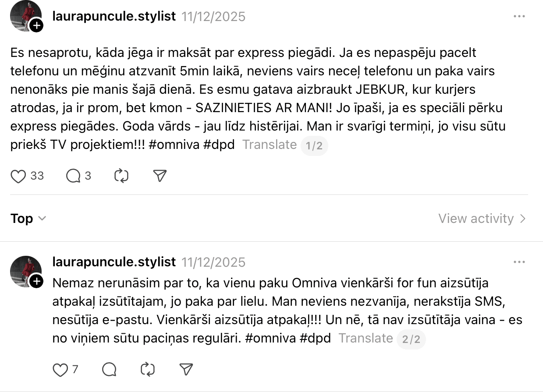
Task: Translate the first post
Action: coord(270,145)
